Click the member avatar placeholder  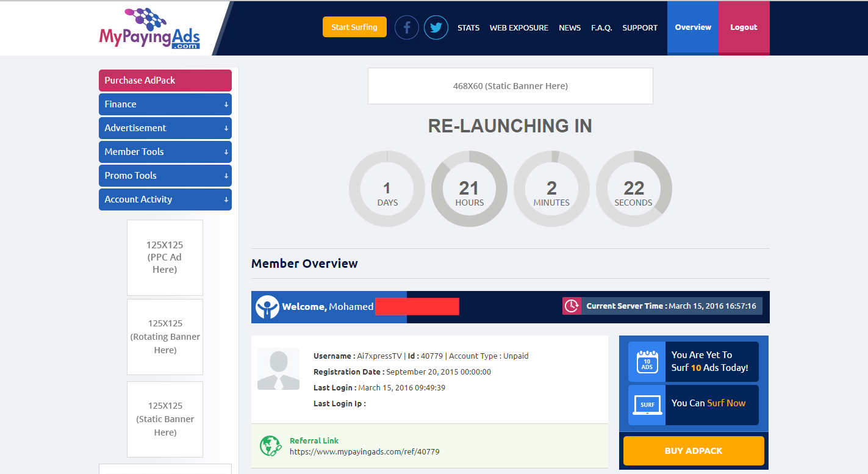click(278, 369)
